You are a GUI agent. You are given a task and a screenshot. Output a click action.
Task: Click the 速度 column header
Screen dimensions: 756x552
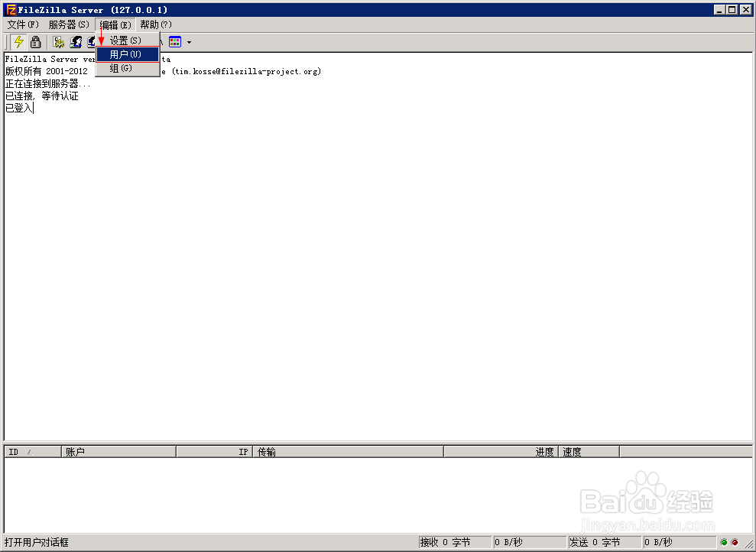click(x=589, y=452)
